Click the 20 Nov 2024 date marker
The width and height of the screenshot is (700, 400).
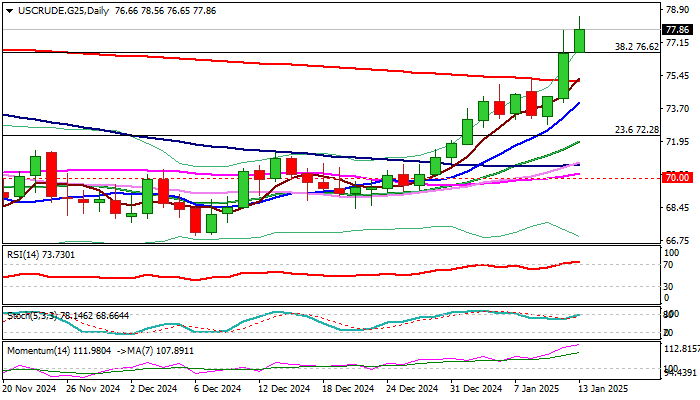29,389
